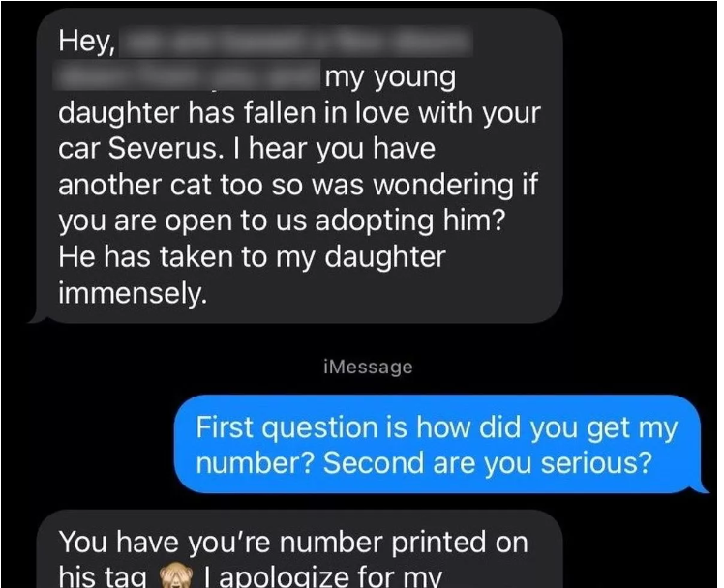Tap the blue bubble tail at bottom right
This screenshot has width=724, height=588.
701,487
